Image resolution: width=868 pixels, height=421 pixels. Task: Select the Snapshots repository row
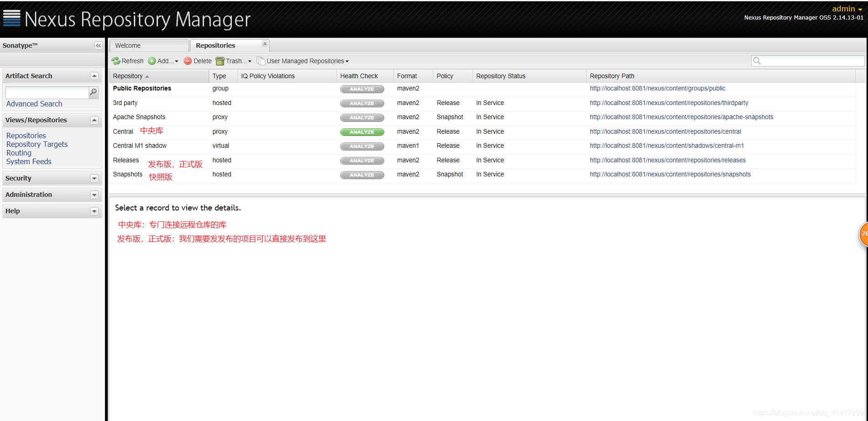click(482, 175)
